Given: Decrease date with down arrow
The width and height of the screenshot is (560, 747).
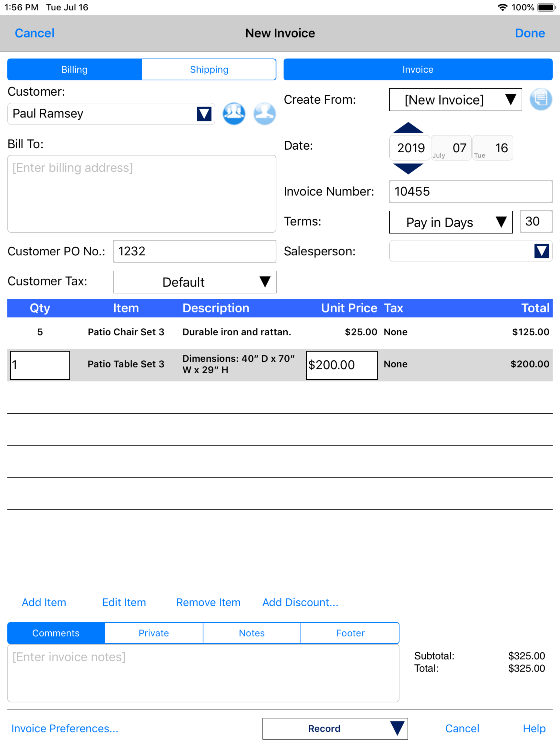Looking at the screenshot, I should (x=408, y=168).
